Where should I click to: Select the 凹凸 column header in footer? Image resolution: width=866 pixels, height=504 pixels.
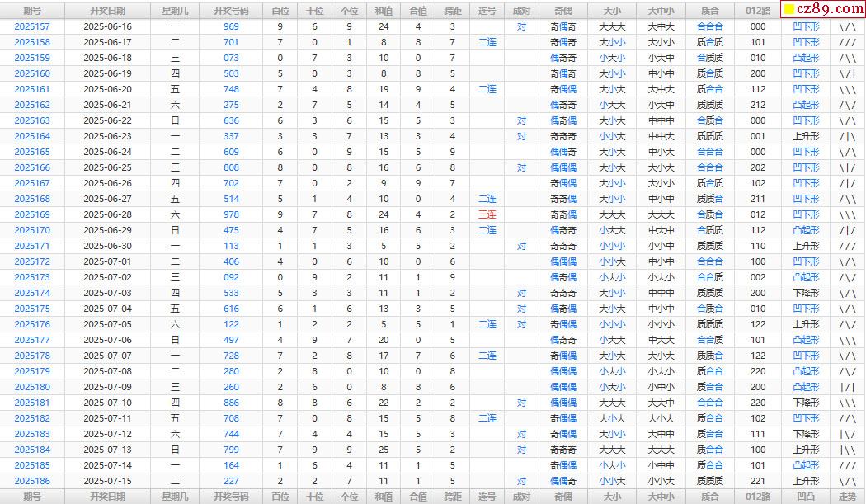[x=806, y=497]
